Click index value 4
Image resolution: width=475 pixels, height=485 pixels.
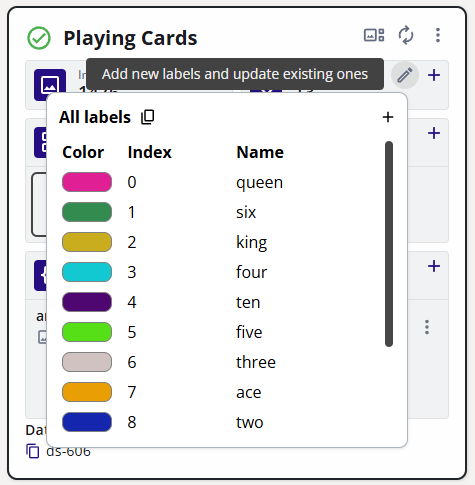(x=132, y=302)
